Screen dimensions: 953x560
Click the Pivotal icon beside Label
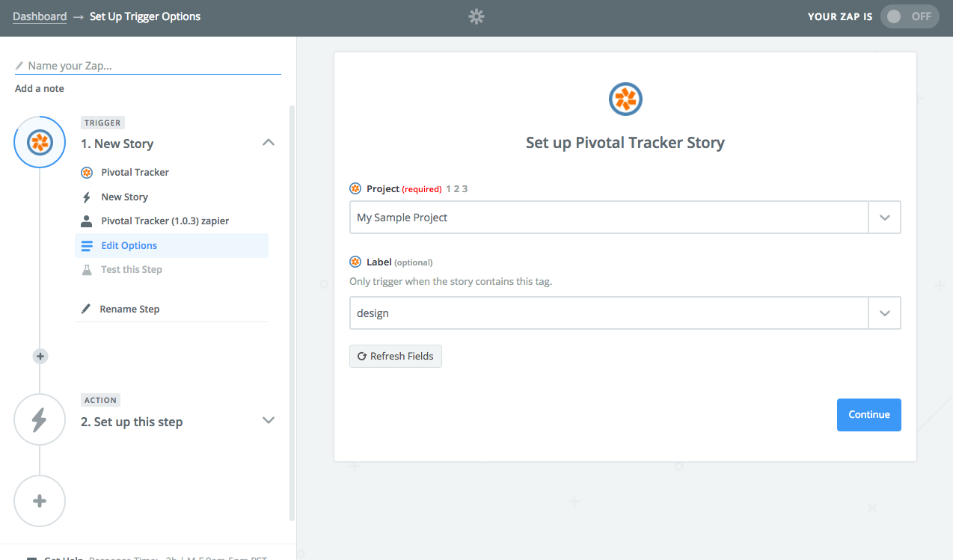355,262
